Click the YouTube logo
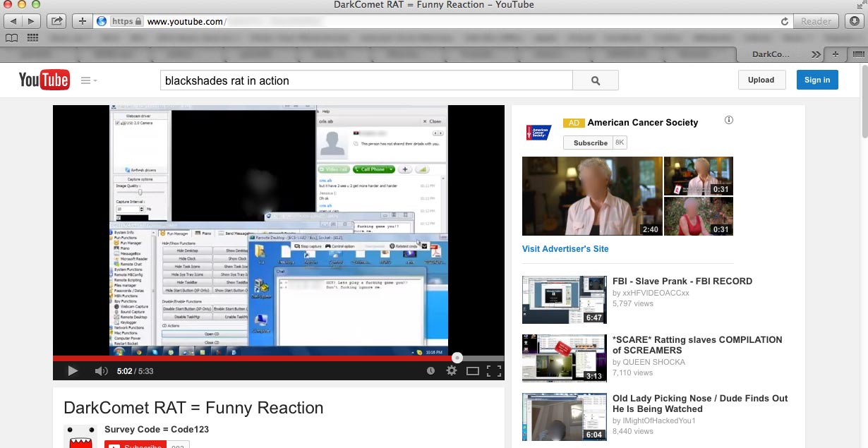868x448 pixels. pos(44,80)
